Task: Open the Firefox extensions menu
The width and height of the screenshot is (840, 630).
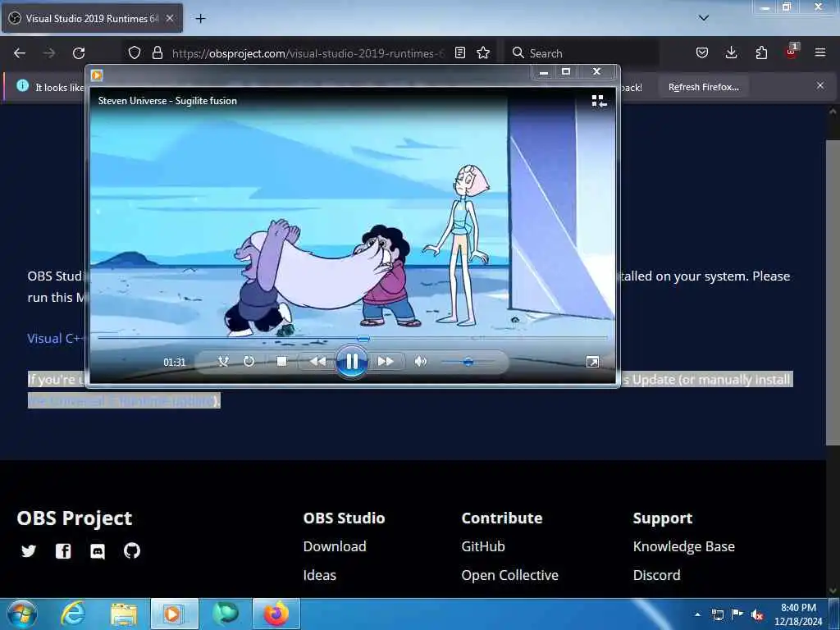Action: coord(761,52)
